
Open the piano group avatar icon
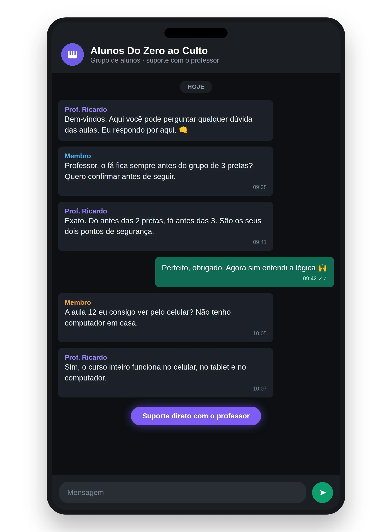click(72, 54)
